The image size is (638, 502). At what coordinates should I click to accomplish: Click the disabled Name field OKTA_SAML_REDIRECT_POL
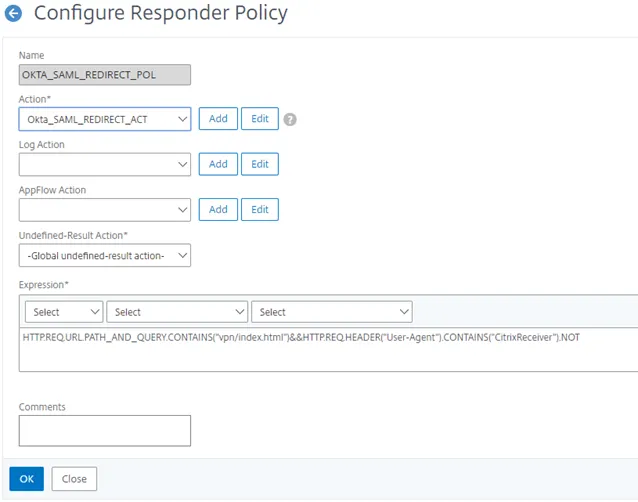coord(104,74)
